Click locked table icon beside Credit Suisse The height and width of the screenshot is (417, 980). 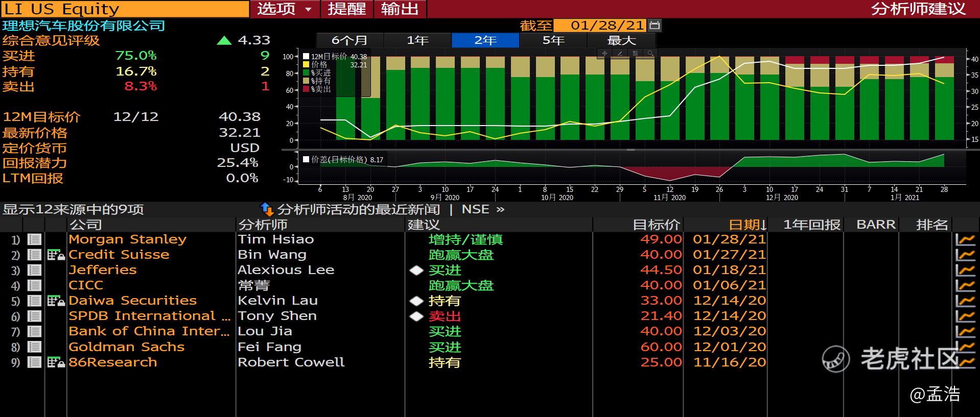click(56, 255)
